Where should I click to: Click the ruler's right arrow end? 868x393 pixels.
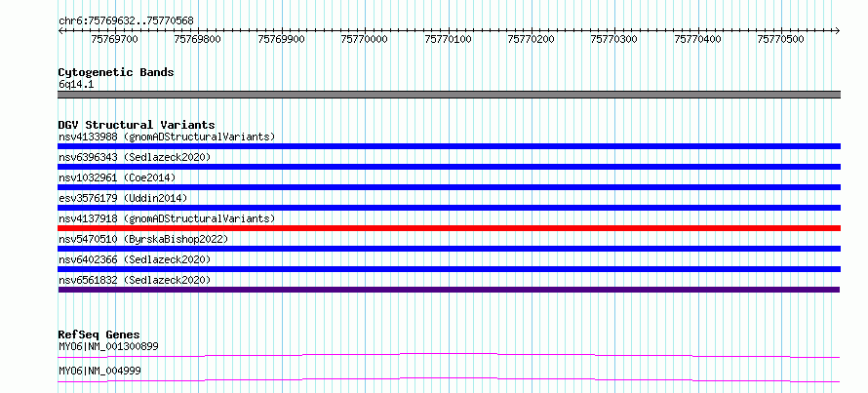(837, 30)
